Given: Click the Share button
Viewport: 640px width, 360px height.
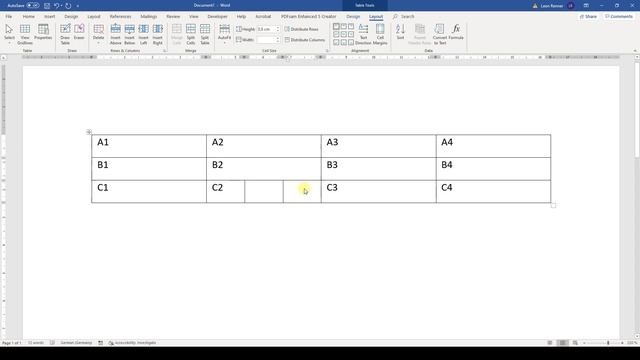Looking at the screenshot, I should [x=589, y=16].
